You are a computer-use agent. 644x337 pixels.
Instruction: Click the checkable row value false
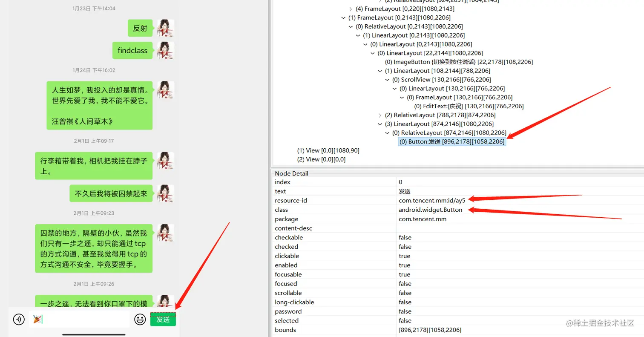[x=405, y=237]
